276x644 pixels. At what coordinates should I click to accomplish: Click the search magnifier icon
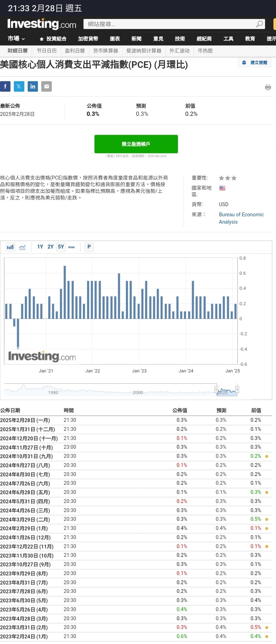click(x=259, y=24)
